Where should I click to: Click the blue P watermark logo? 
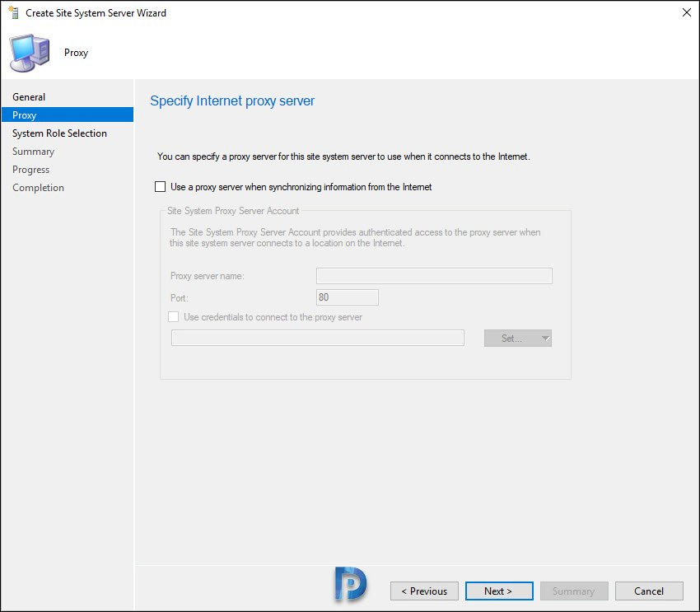point(351,584)
